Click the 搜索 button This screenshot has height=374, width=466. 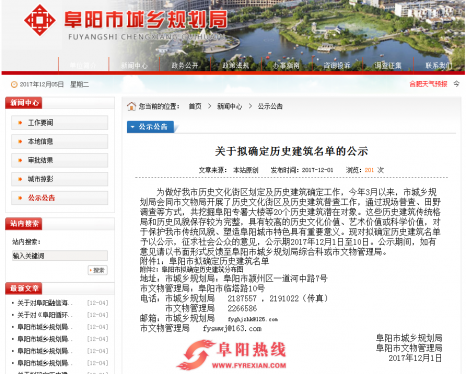[x=98, y=270]
